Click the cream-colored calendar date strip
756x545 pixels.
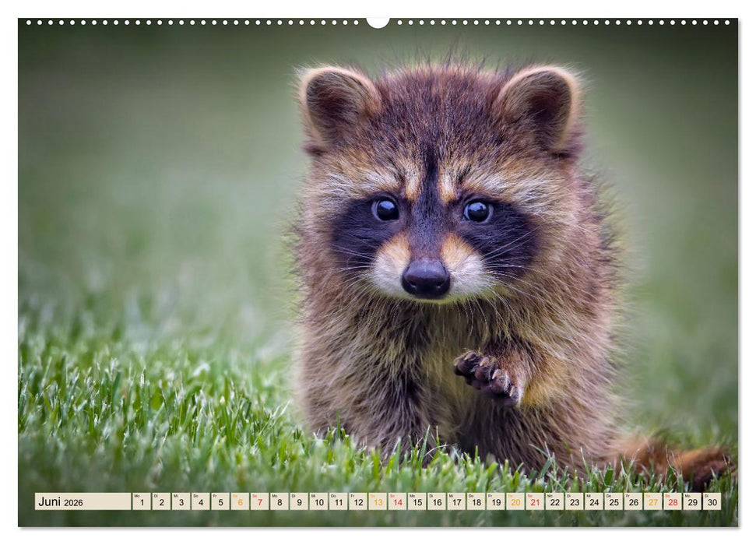[x=378, y=501]
